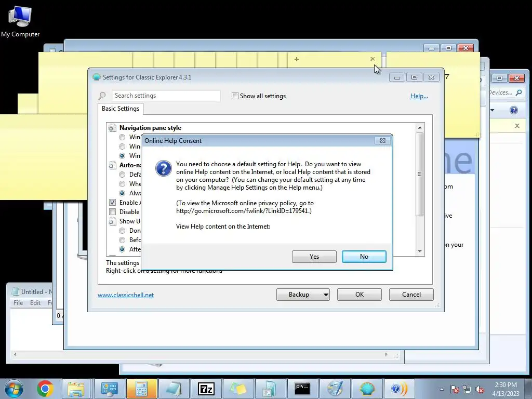The image size is (532, 399).
Task: Check the Disable checkbox in settings list
Action: pos(112,212)
